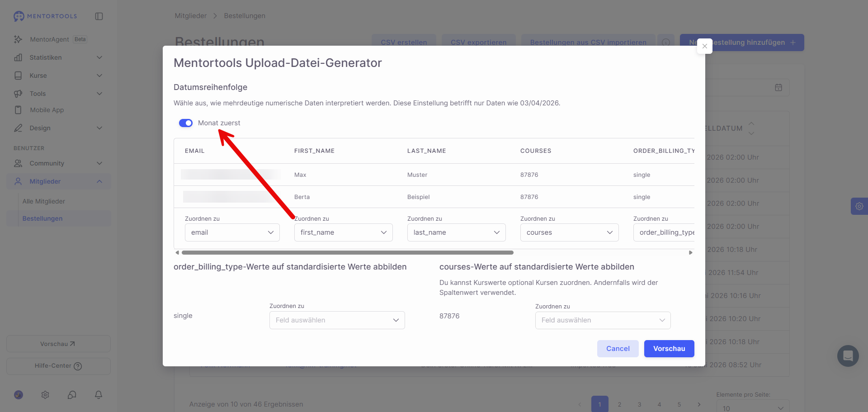Open the Kurse sidebar menu
The height and width of the screenshot is (412, 868).
click(x=58, y=76)
